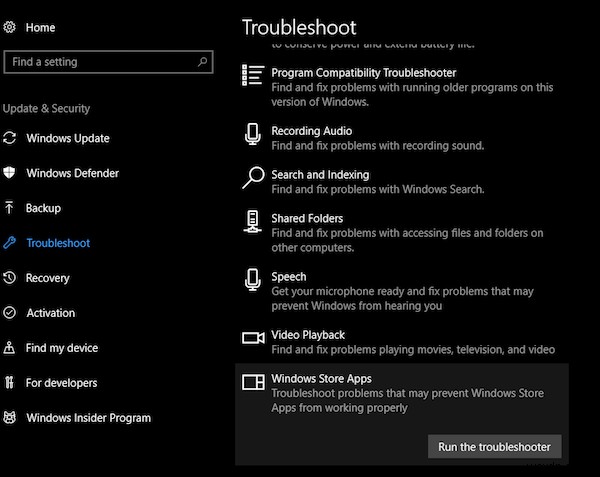Click the search magnifier icon
600x477 pixels.
[x=203, y=62]
